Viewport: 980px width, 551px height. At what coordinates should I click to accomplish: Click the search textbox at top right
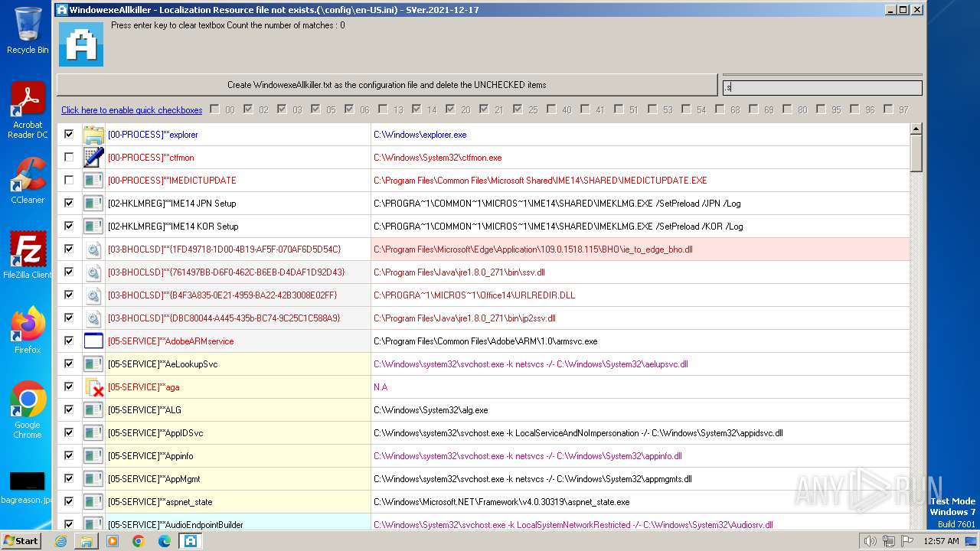pos(822,88)
